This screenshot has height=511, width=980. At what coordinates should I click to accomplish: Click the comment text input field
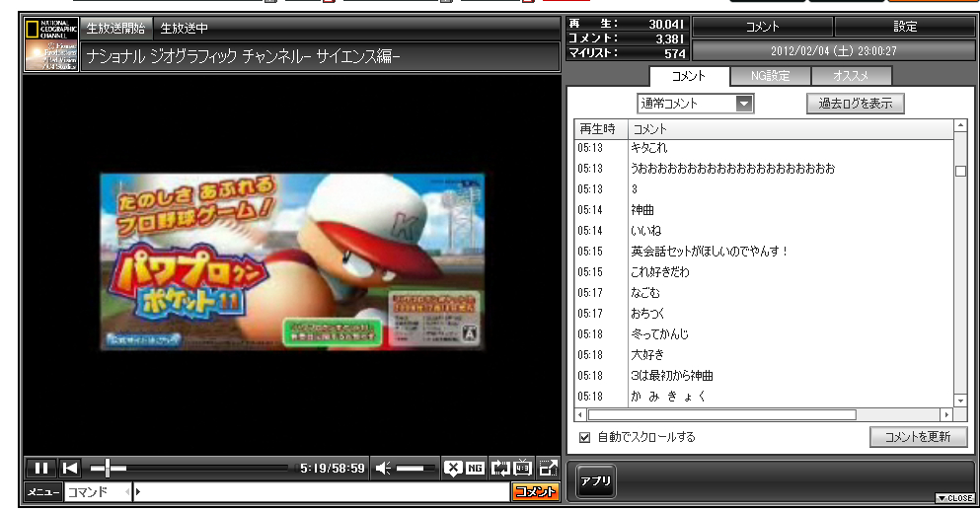(x=326, y=491)
